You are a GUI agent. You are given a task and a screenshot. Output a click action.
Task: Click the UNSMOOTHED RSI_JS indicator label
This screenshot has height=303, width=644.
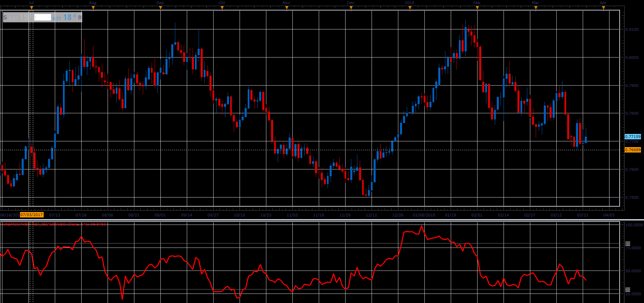[54, 224]
